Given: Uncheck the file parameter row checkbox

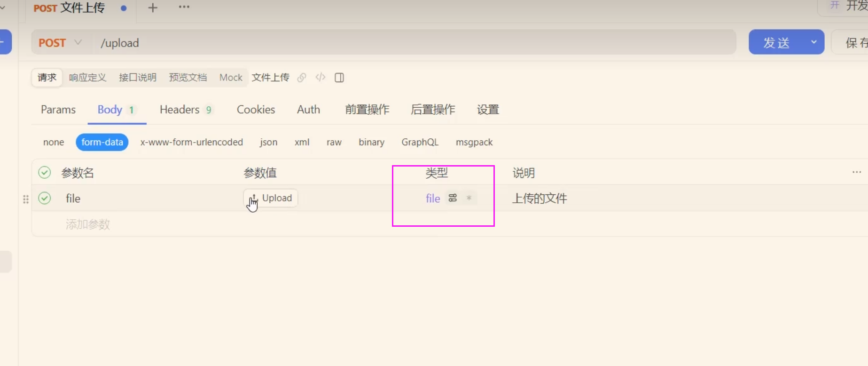Looking at the screenshot, I should click(45, 198).
